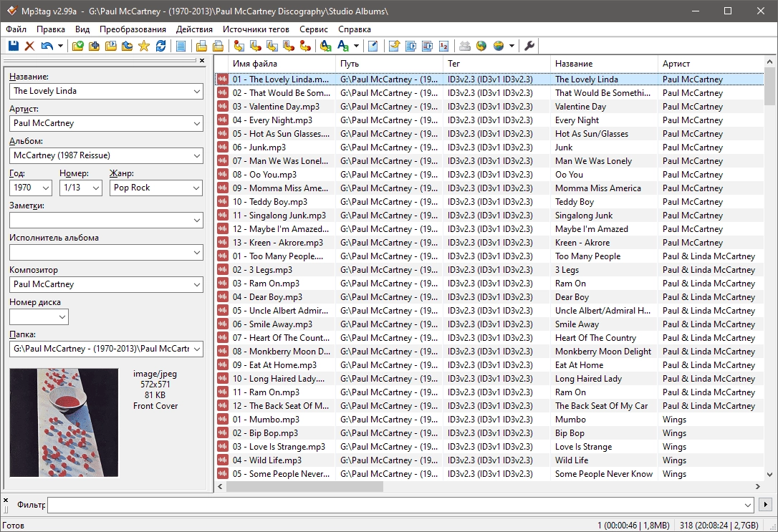Refresh the file view with blue arrows icon
The width and height of the screenshot is (778, 532).
click(x=160, y=46)
